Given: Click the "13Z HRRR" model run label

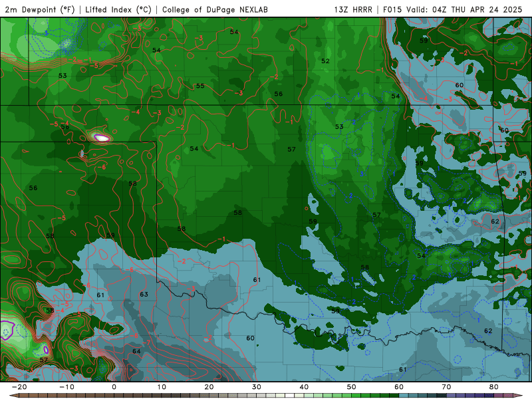Looking at the screenshot, I should 353,9.
